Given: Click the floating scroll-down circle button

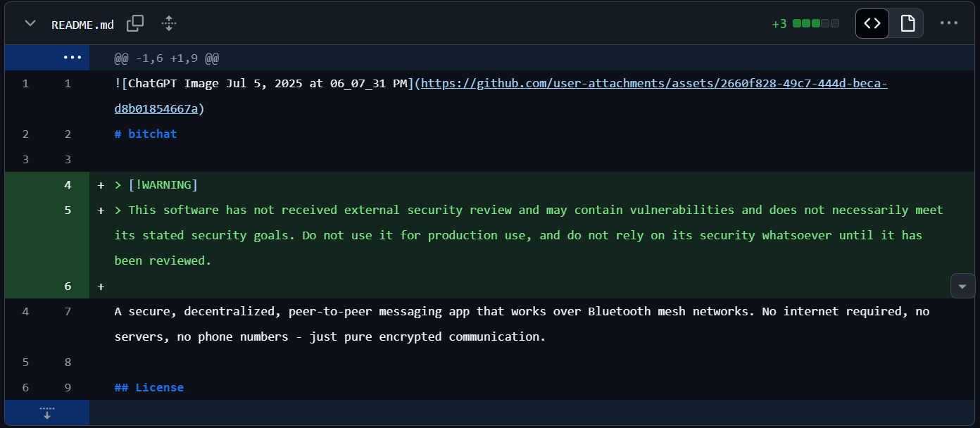Looking at the screenshot, I should 962,286.
